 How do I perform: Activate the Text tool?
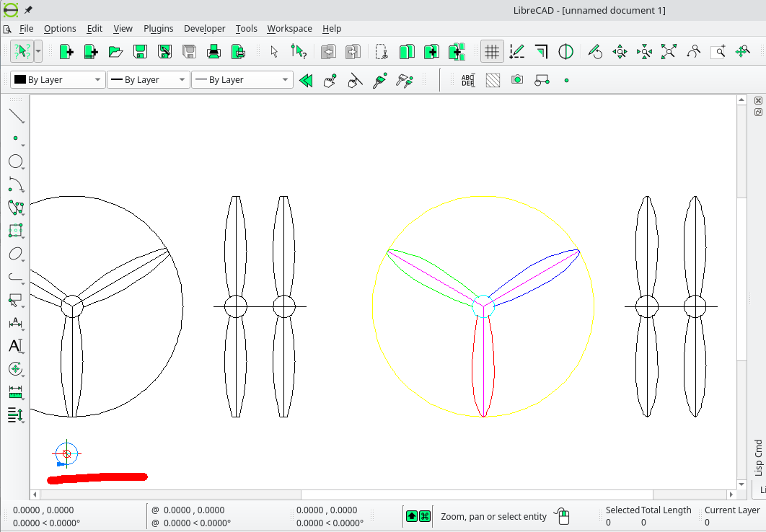pyautogui.click(x=16, y=346)
